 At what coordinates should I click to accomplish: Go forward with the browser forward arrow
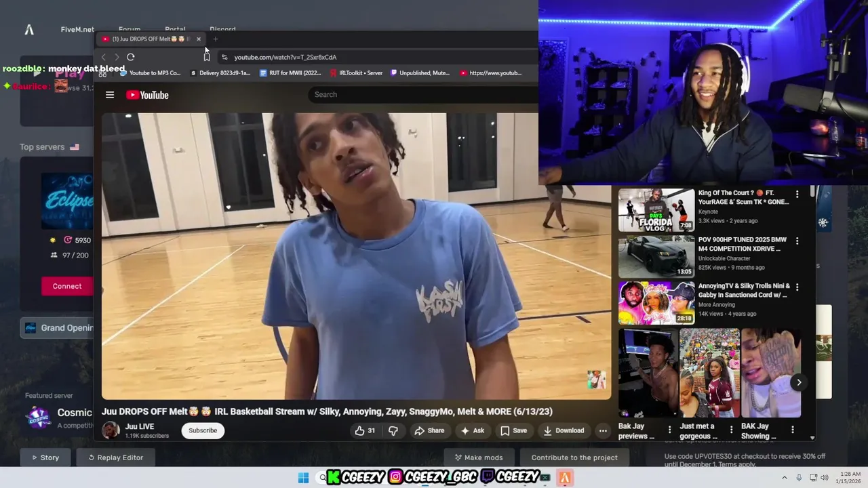pos(117,58)
